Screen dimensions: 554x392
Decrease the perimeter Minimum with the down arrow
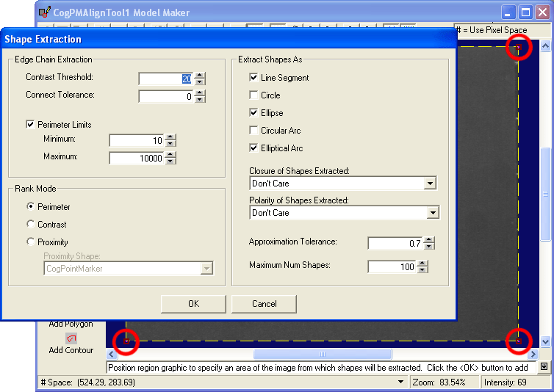[x=170, y=144]
